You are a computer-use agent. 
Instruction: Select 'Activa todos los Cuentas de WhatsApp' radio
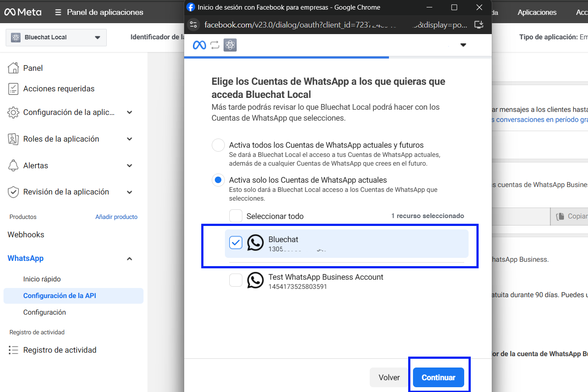coord(218,145)
